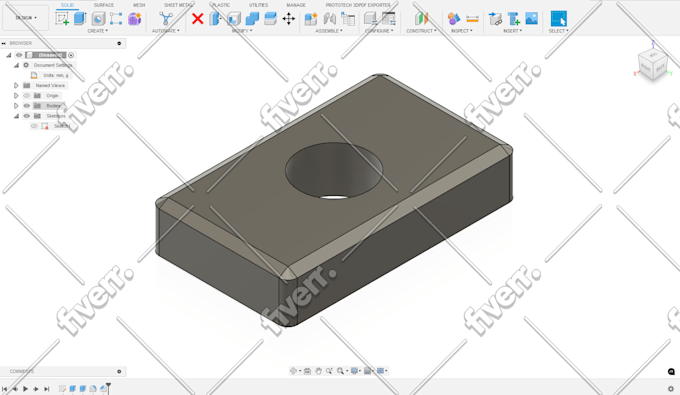Screen dimensions: 680x395
Task: Select the purple Create Form tool
Action: pos(134,19)
